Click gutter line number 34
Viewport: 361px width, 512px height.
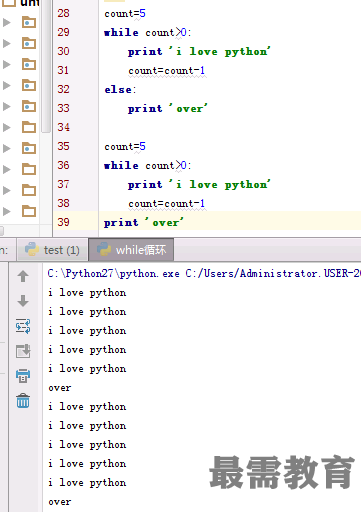[x=63, y=127]
